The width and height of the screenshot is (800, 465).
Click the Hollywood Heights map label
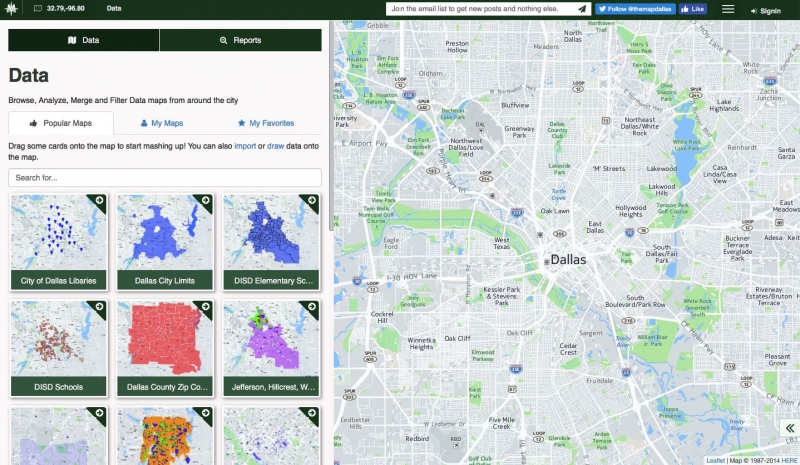coord(631,211)
